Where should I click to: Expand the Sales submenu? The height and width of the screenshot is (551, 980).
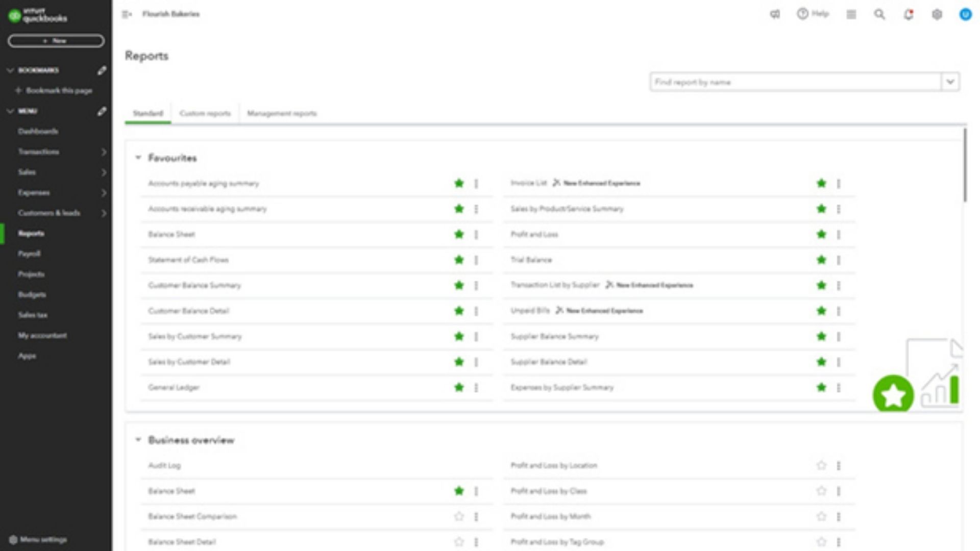[x=104, y=172]
